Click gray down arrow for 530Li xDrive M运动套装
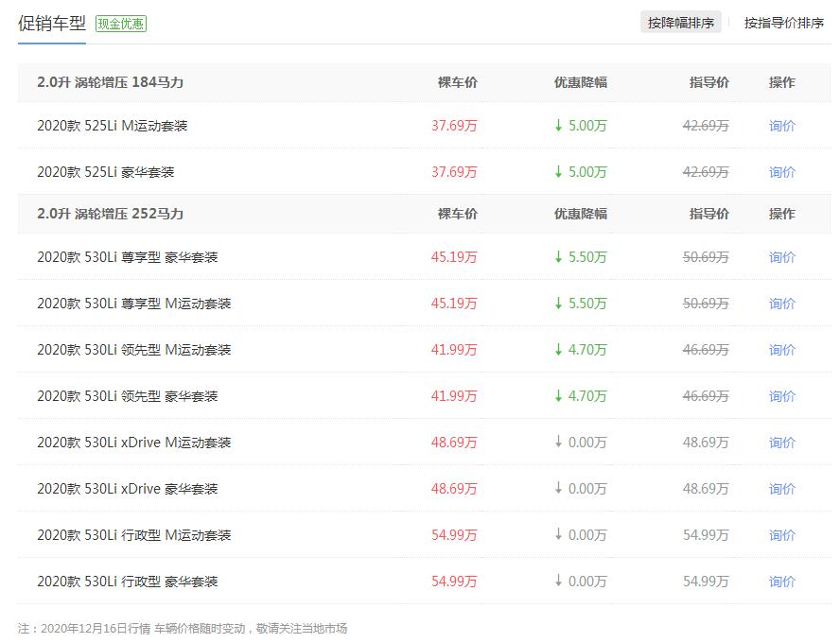The image size is (840, 643). click(x=558, y=442)
